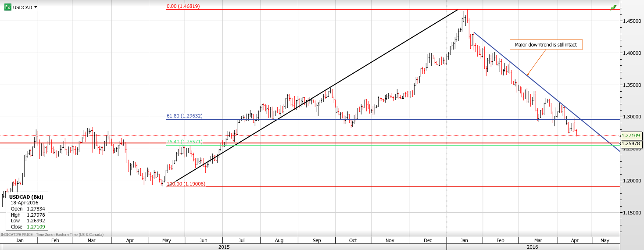644x250 pixels.
Task: Select the 'Major downtrend is still intact' annotation box
Action: [x=546, y=45]
